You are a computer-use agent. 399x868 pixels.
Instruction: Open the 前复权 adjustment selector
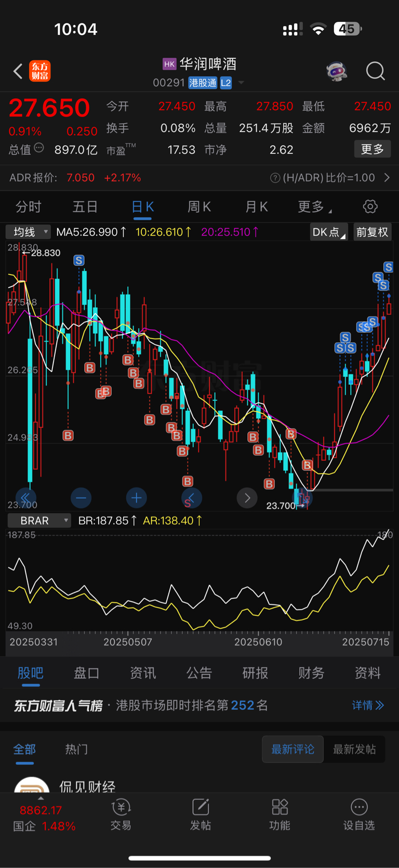[x=373, y=232]
